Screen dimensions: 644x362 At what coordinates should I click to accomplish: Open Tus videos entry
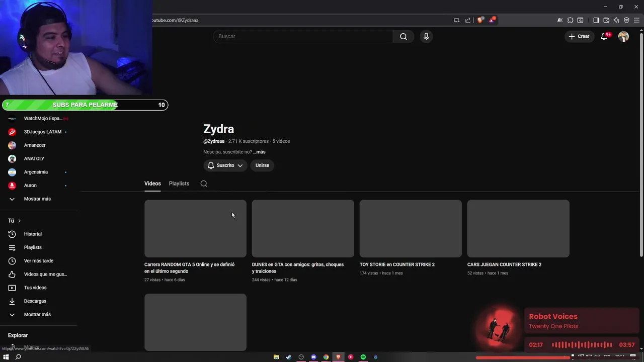tap(39, 288)
